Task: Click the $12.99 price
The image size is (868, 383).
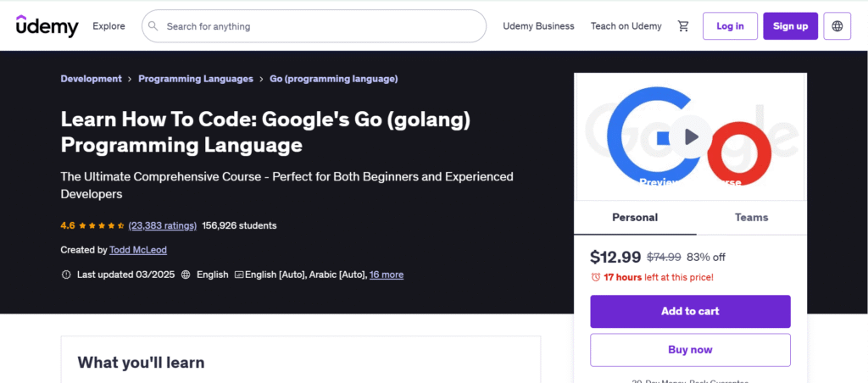Action: [615, 257]
